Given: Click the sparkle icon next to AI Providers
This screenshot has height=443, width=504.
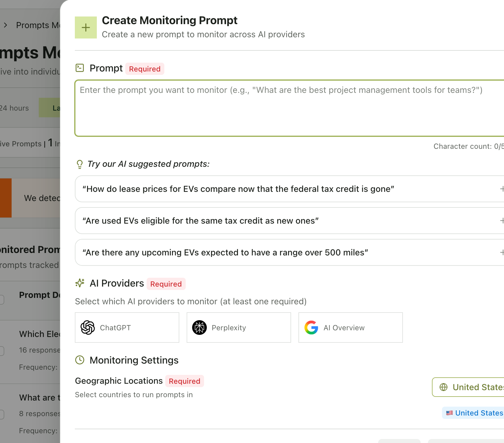Looking at the screenshot, I should pos(80,283).
